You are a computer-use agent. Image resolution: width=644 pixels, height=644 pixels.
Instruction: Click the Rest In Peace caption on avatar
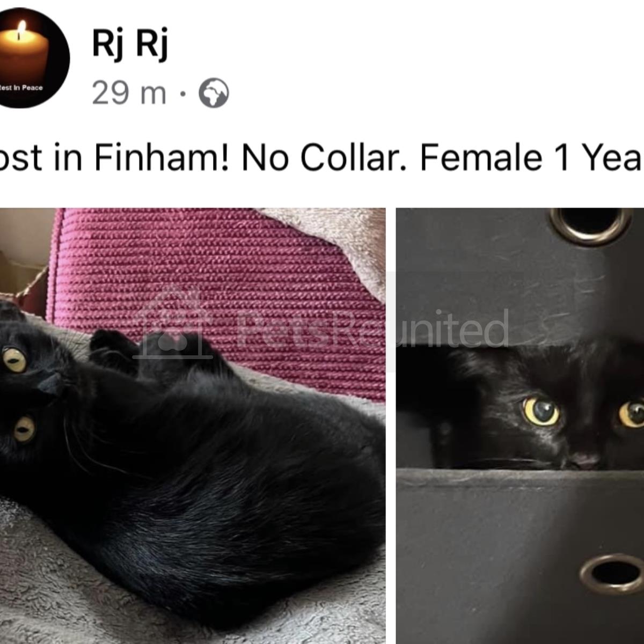pyautogui.click(x=21, y=87)
